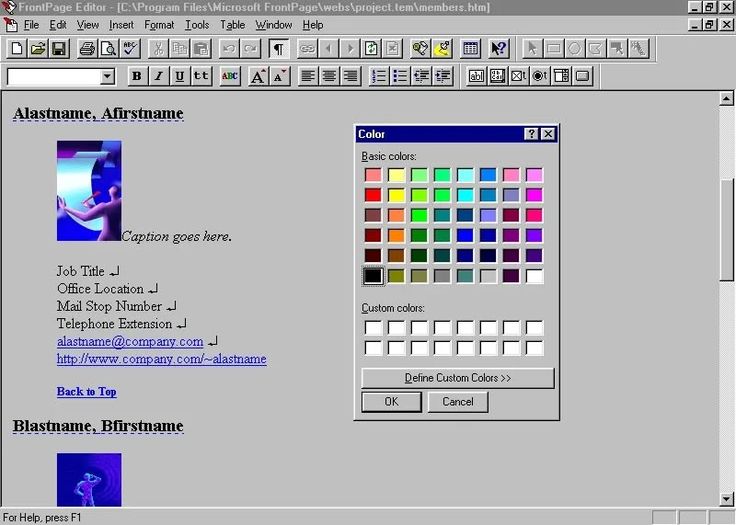
Task: Click the Text Color ABC icon
Action: click(230, 76)
